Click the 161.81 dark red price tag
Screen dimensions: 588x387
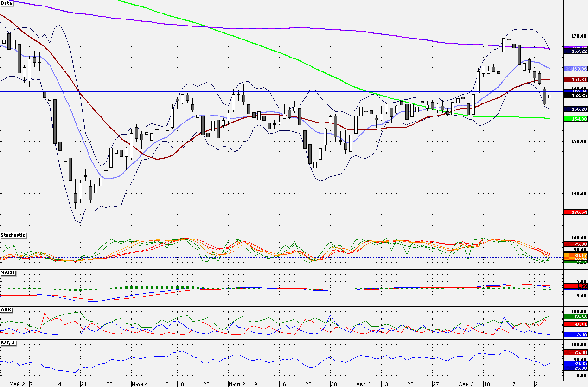pos(575,80)
